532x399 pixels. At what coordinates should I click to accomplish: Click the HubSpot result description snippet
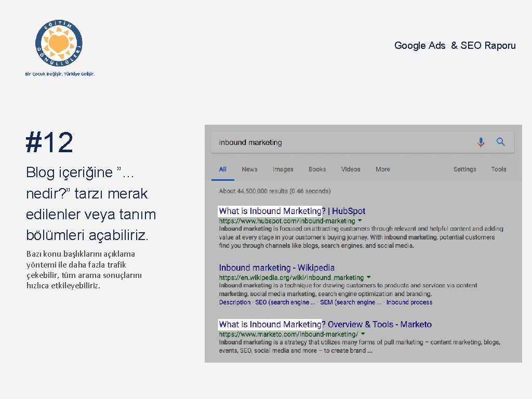click(361, 237)
